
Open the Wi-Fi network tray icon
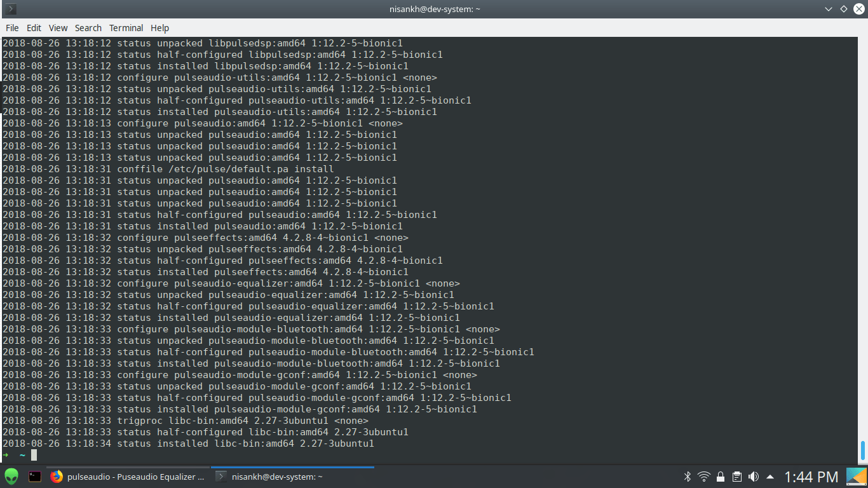[703, 477]
